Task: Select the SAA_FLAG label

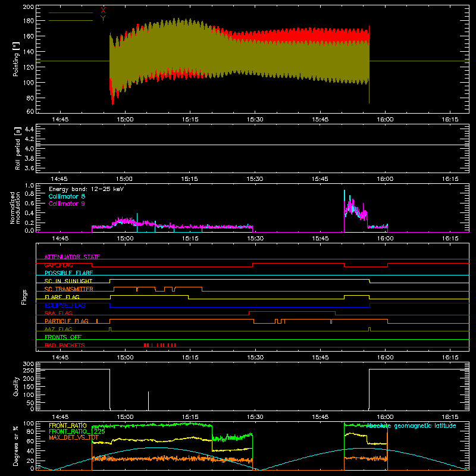Action: click(x=58, y=313)
